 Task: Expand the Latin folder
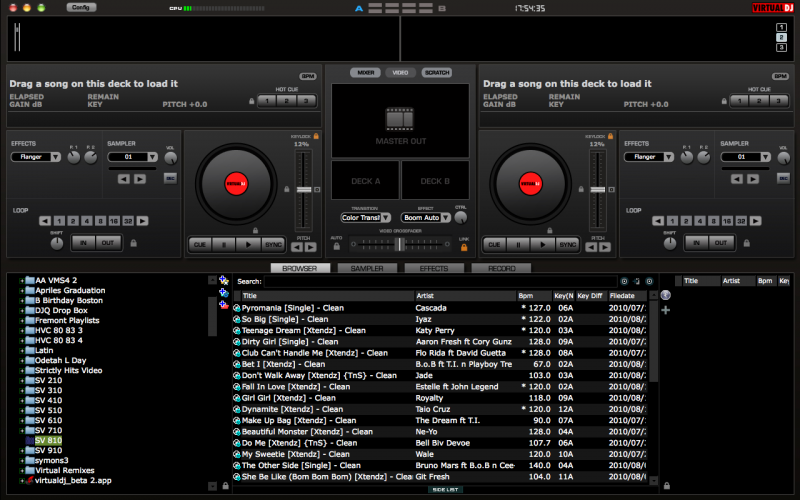point(21,351)
